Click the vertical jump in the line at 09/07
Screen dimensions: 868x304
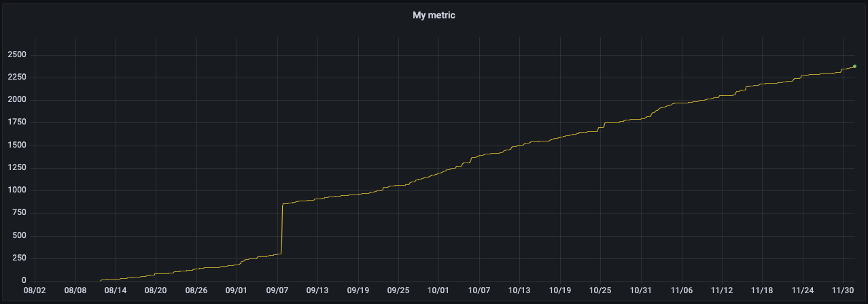pos(282,229)
